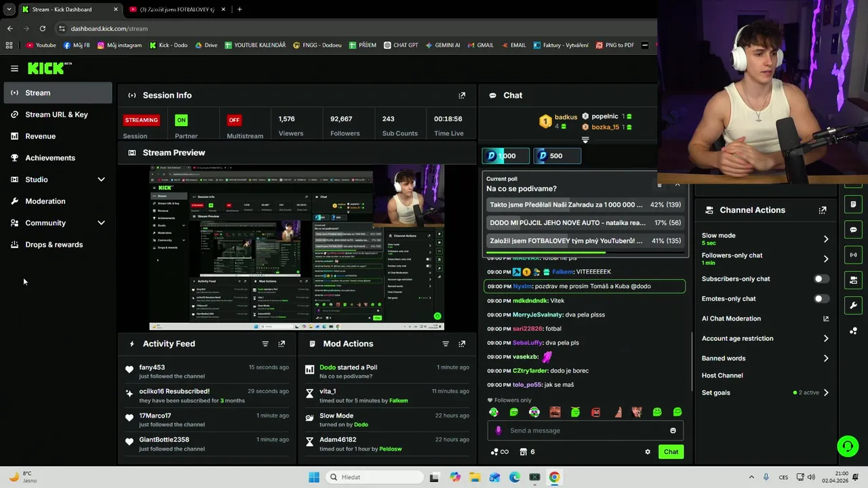Screen dimensions: 868x488
Task: Expand the Studio submenu chevron
Action: [101, 180]
